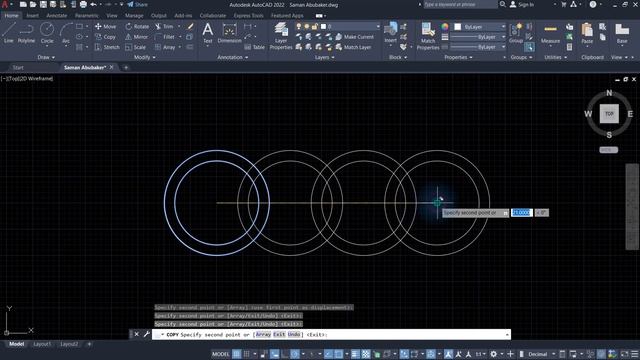
Task: Click the Fillet tool
Action: pyautogui.click(x=165, y=37)
